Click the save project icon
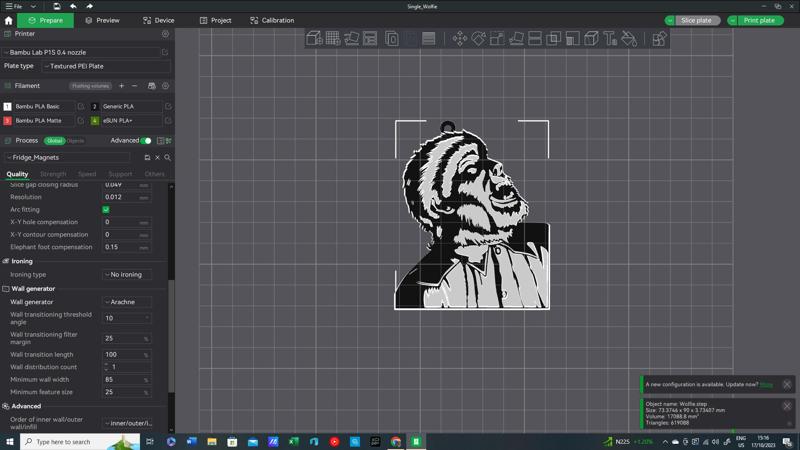800x450 pixels. [x=57, y=6]
